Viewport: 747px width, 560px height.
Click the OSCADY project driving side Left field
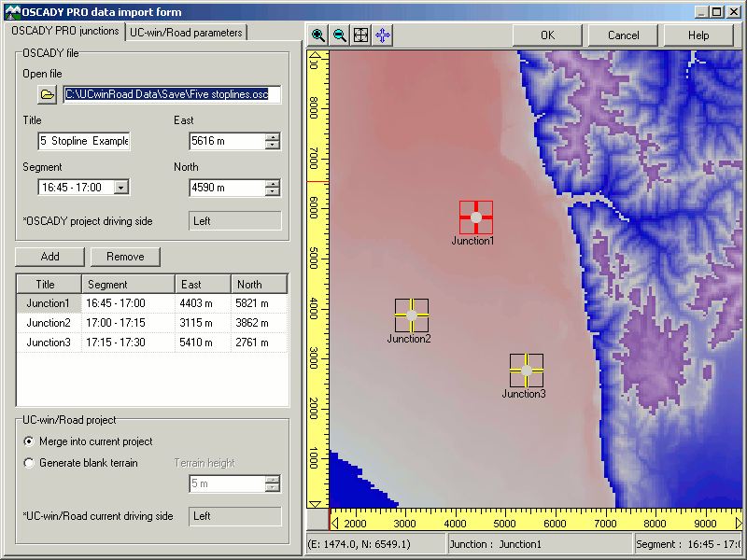pos(235,221)
